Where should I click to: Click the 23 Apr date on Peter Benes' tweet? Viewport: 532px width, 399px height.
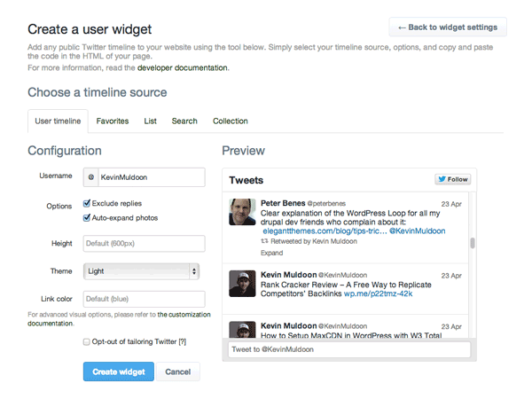[451, 204]
